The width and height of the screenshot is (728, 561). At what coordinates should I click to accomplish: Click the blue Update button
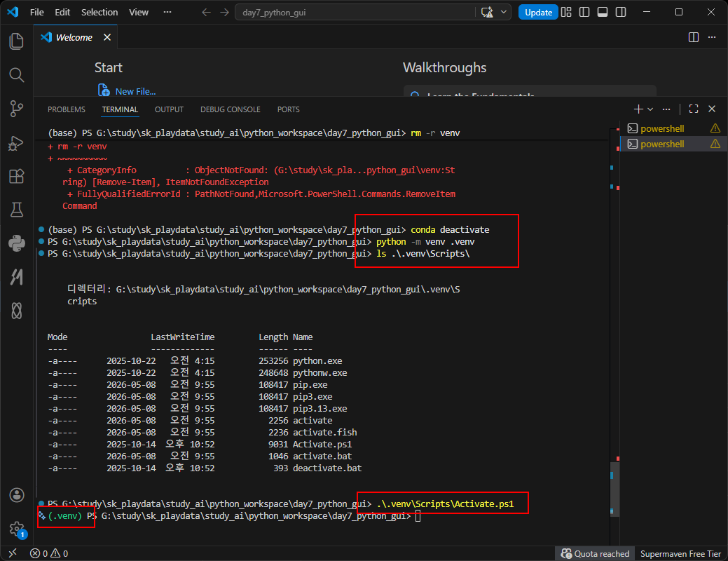538,12
